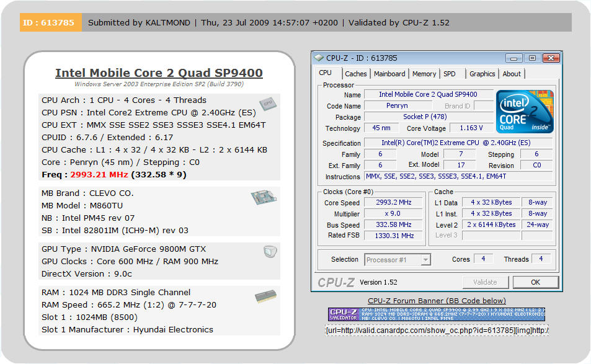Click the BB code URL field
The height and width of the screenshot is (364, 591).
[x=437, y=331]
